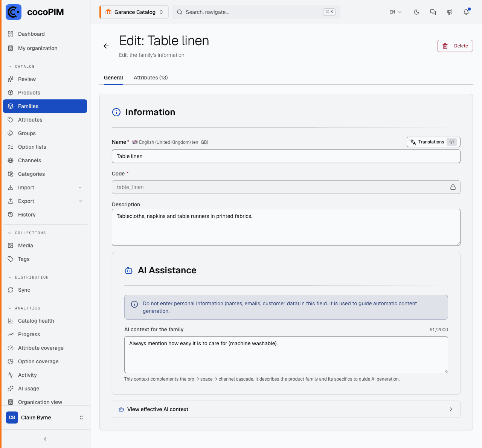Go to Products page
Image resolution: width=482 pixels, height=448 pixels.
(45, 93)
